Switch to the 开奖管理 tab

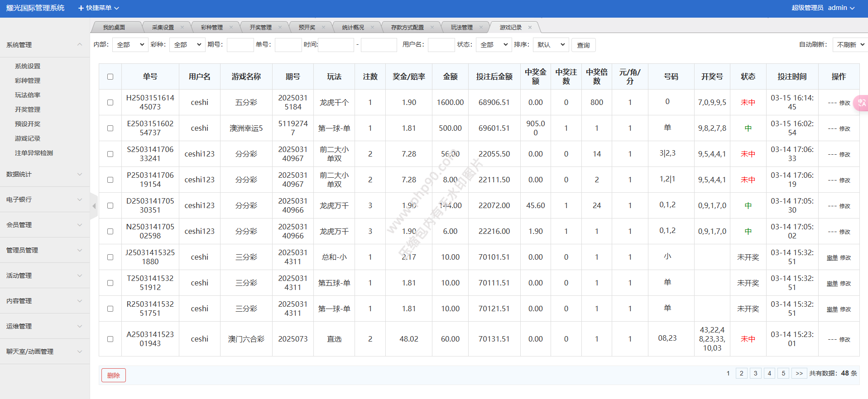261,27
